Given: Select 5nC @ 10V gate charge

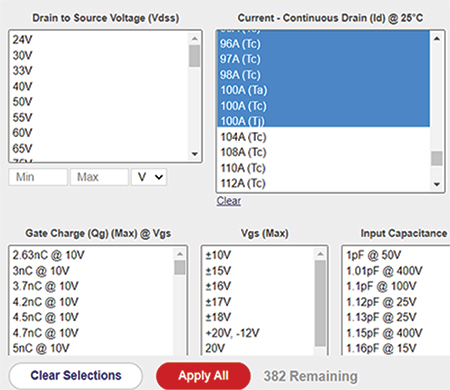Looking at the screenshot, I should pyautogui.click(x=92, y=348).
